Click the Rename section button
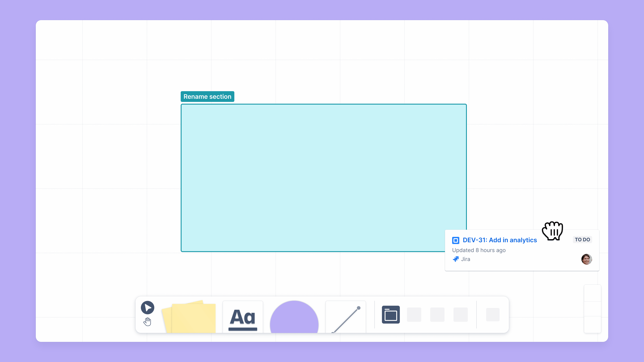This screenshot has height=362, width=644. [x=208, y=96]
